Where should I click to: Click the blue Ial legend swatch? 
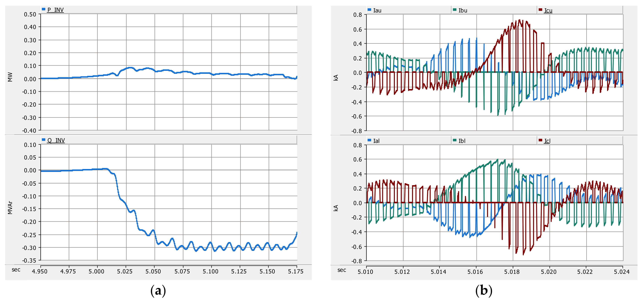[369, 140]
